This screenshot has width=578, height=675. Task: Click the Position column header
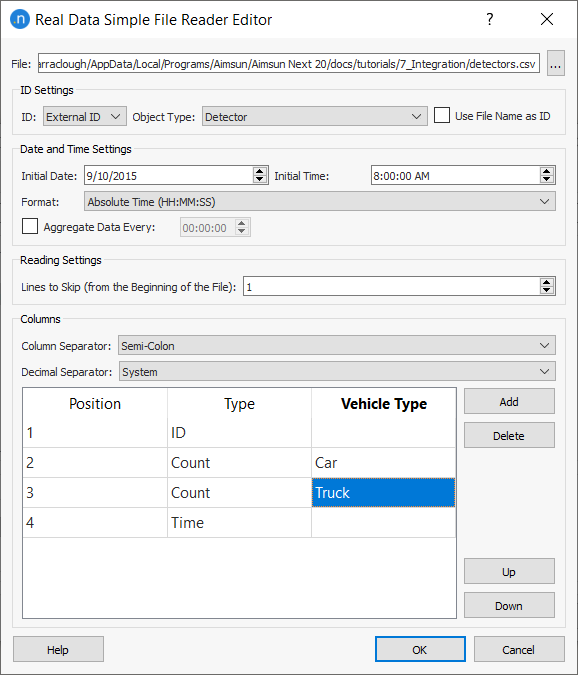point(95,403)
